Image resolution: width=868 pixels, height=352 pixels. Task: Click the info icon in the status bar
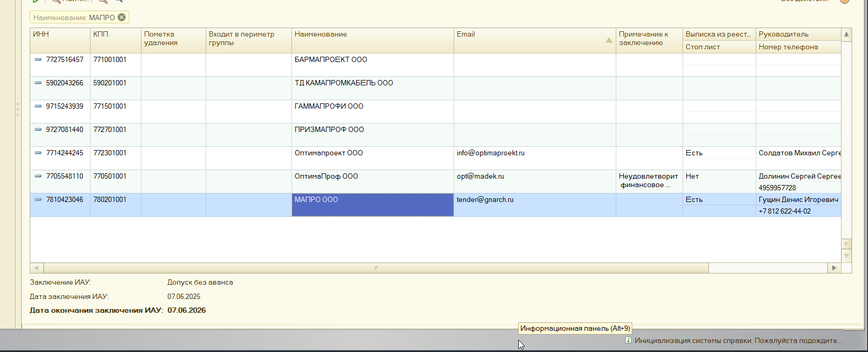(628, 340)
